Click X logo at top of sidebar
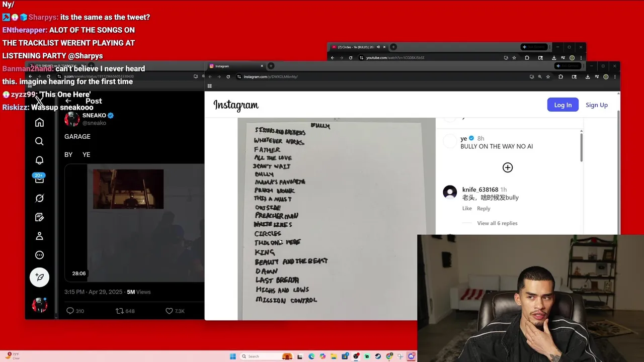This screenshot has height=362, width=644. [39, 101]
